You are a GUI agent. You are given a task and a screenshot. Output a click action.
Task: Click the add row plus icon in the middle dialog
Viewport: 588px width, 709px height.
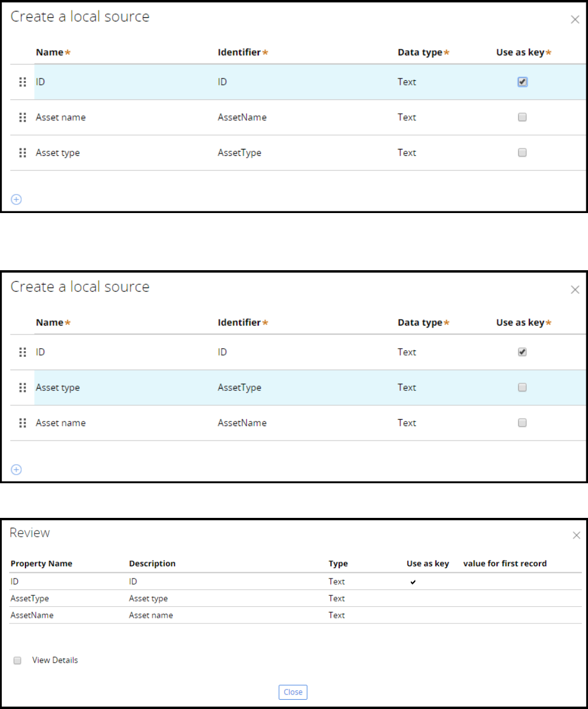pos(17,469)
